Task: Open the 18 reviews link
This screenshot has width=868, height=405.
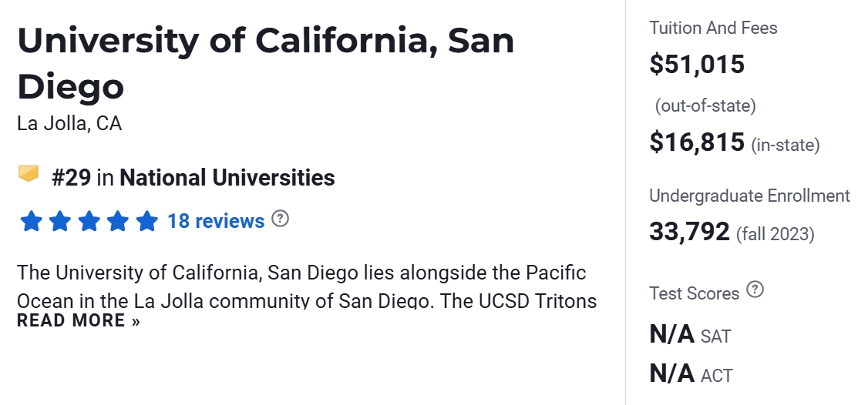Action: 216,222
